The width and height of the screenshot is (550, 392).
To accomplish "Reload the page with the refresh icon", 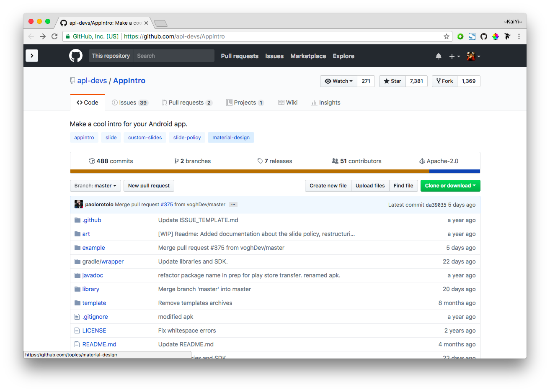I will click(x=54, y=36).
